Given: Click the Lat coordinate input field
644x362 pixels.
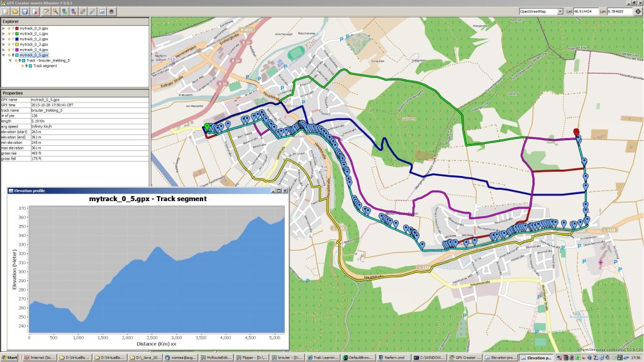Looking at the screenshot, I should pyautogui.click(x=586, y=11).
